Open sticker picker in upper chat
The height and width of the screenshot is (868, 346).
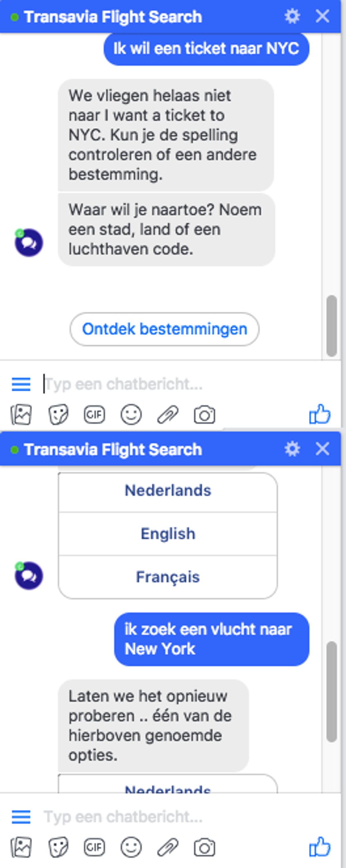click(58, 415)
